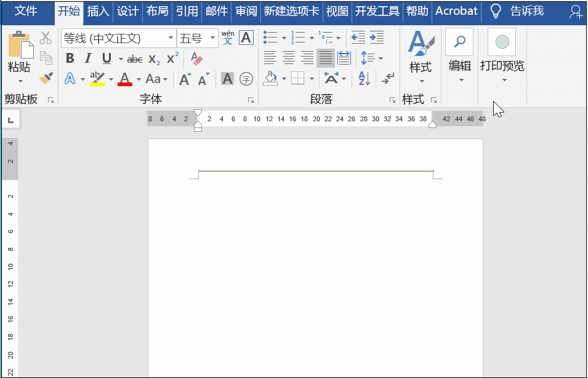Click the bulleted list icon
Viewport: 588px width, 378px height.
pyautogui.click(x=270, y=38)
